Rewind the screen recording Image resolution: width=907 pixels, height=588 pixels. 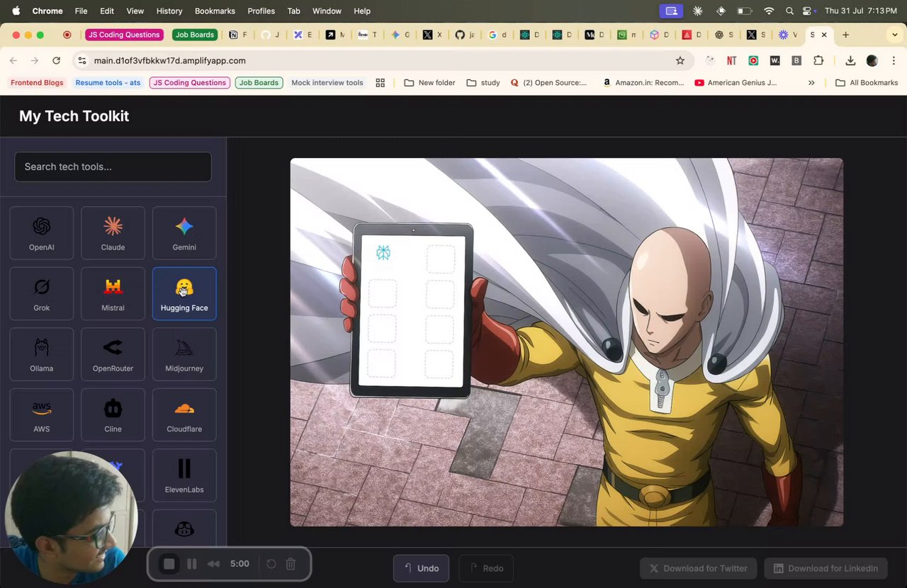(x=213, y=564)
